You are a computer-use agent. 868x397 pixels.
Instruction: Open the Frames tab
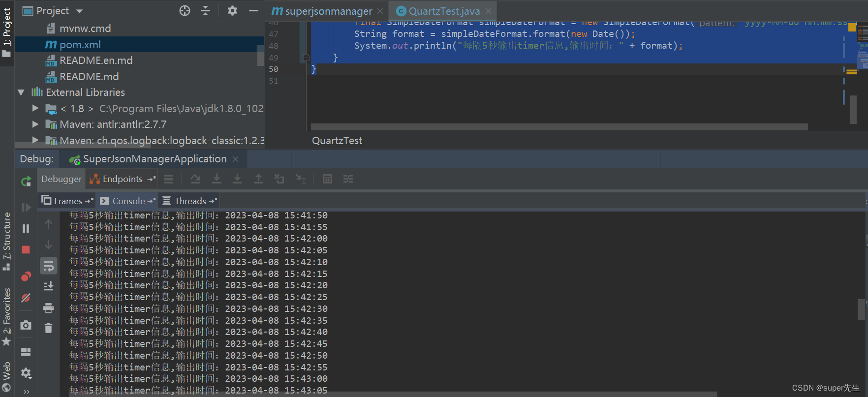(67, 201)
